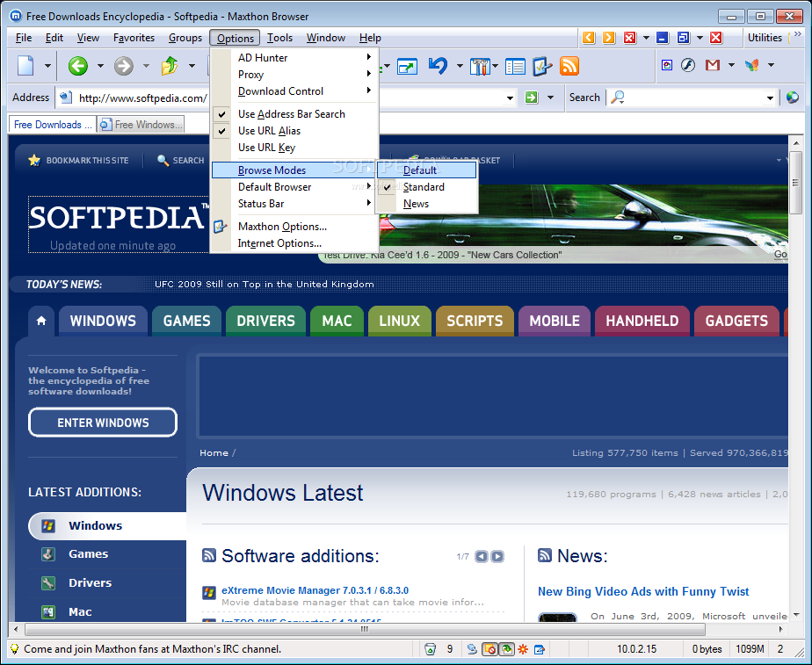This screenshot has width=812, height=665.
Task: Click the next arrow in Software additions
Action: point(497,556)
